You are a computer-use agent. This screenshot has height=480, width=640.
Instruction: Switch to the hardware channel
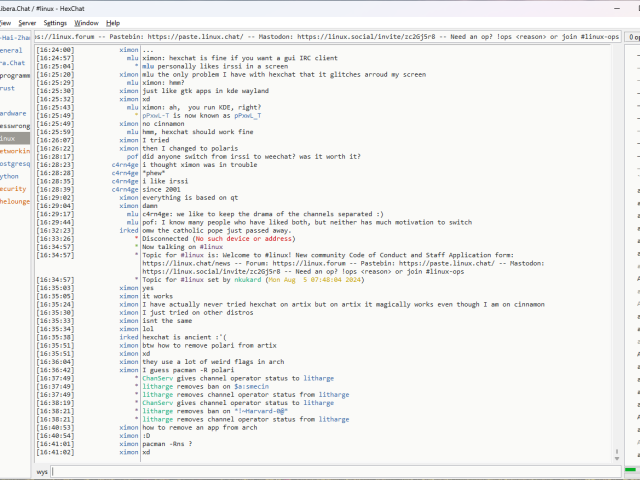click(13, 113)
